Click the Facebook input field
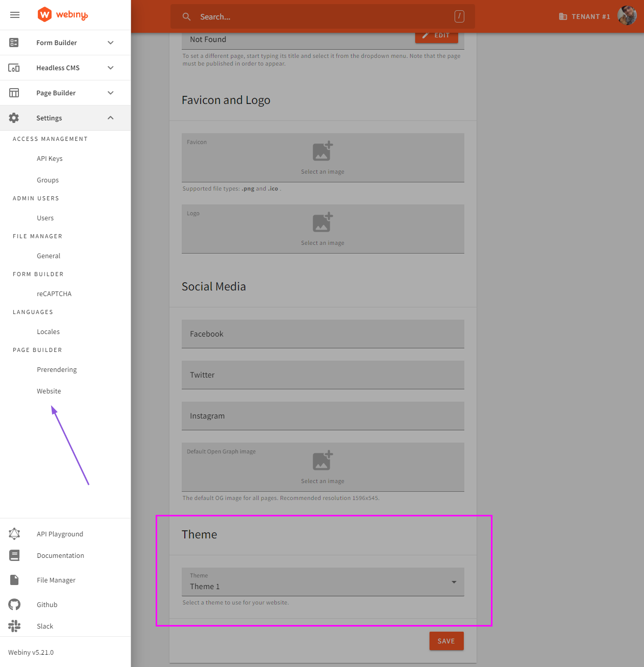This screenshot has height=667, width=644. pyautogui.click(x=323, y=334)
